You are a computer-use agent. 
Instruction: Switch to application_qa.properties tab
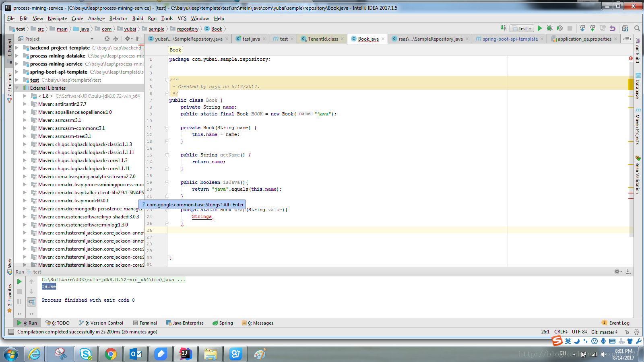[584, 39]
